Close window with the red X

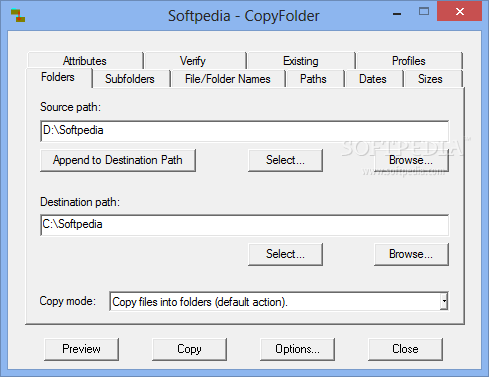460,12
